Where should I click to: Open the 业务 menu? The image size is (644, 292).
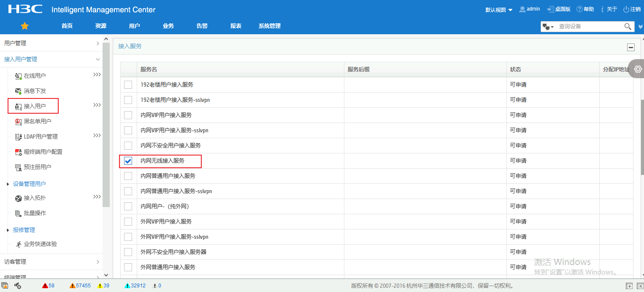168,26
